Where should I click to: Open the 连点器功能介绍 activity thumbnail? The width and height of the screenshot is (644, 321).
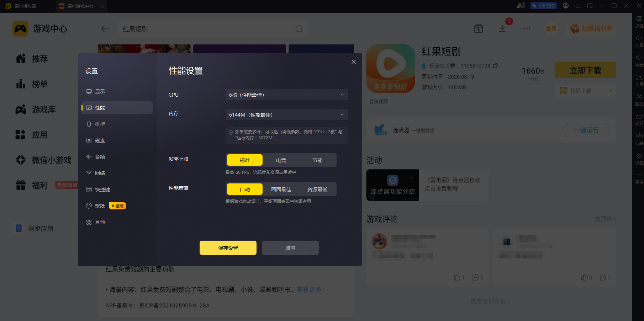pos(393,185)
